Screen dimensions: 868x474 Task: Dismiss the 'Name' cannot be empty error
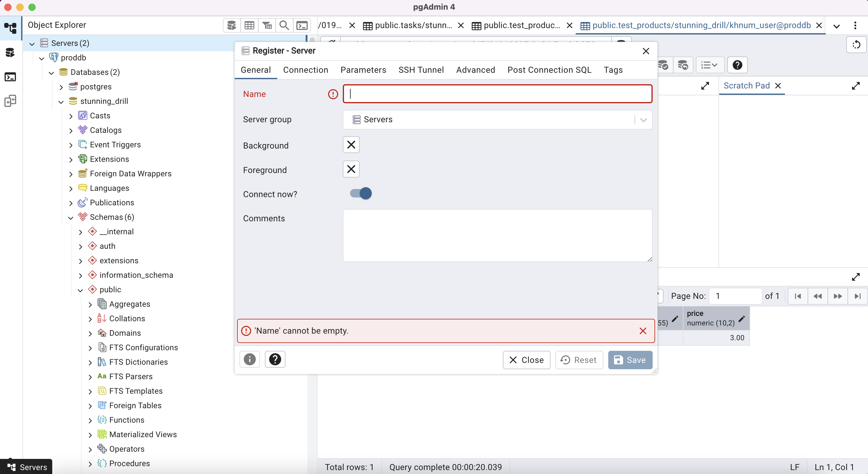tap(643, 331)
